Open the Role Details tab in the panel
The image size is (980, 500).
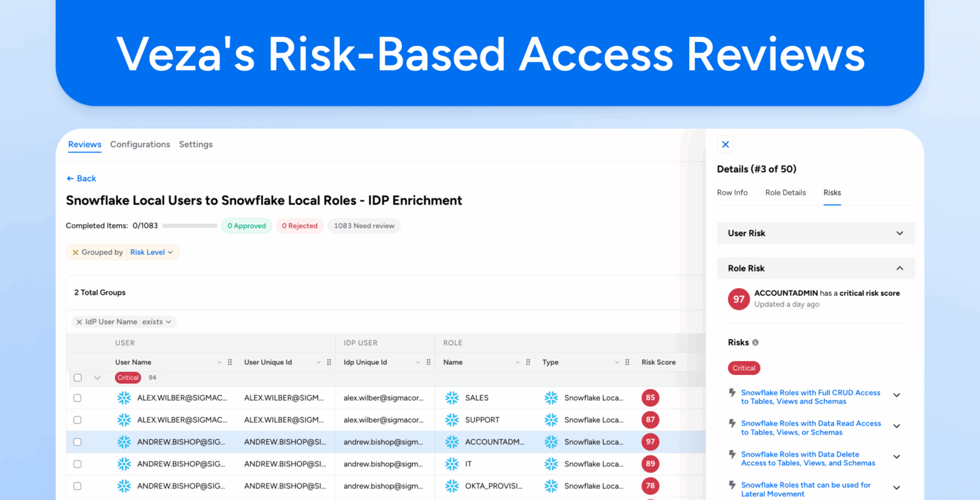pos(785,193)
